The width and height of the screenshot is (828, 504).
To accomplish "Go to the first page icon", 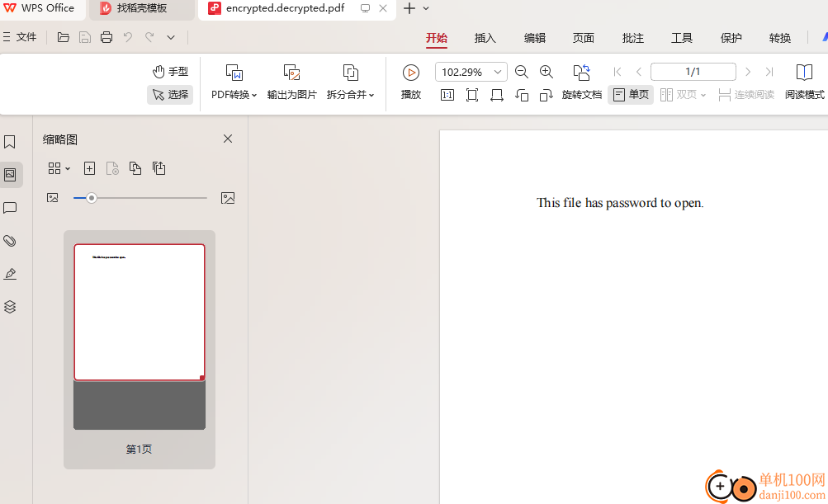I will point(617,72).
